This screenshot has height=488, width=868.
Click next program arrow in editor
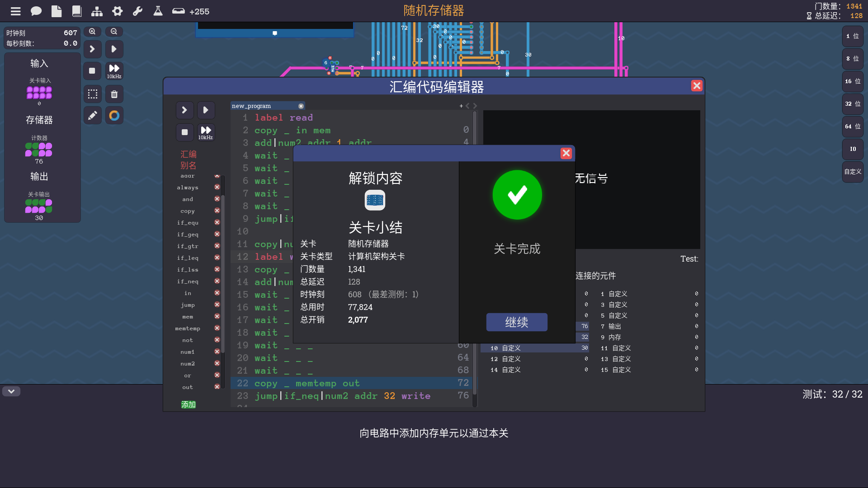475,106
